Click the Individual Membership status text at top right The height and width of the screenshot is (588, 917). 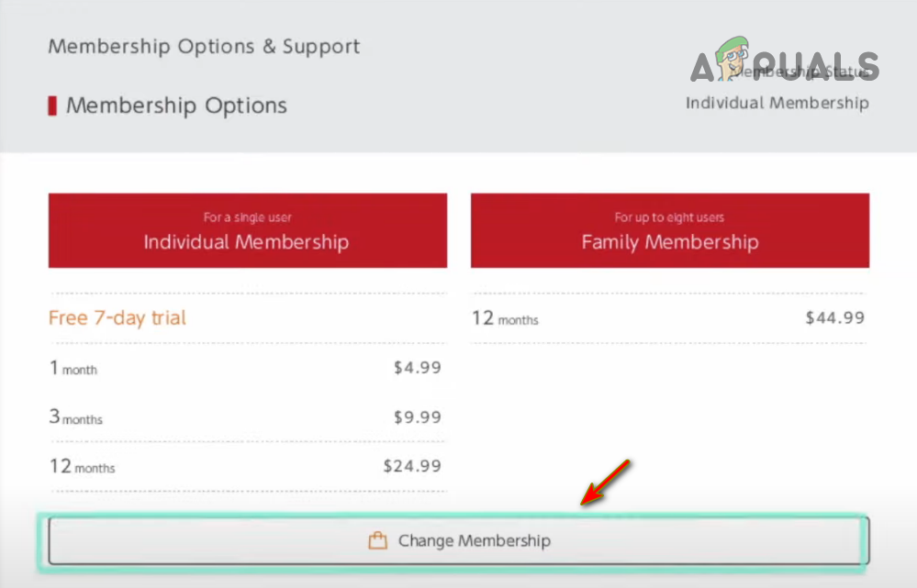(x=777, y=103)
